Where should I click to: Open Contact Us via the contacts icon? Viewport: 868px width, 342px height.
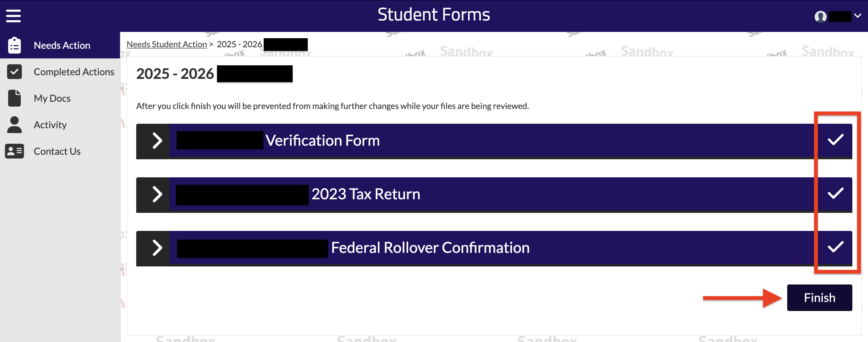(14, 151)
